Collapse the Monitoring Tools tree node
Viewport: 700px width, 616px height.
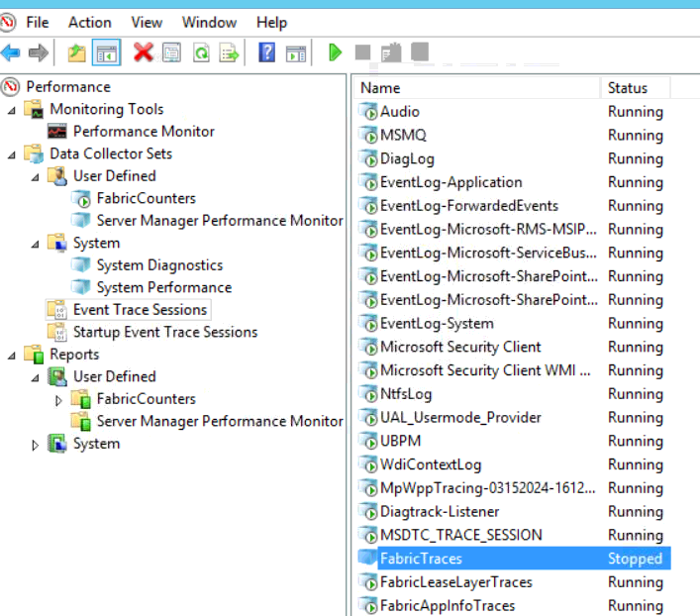(x=12, y=110)
